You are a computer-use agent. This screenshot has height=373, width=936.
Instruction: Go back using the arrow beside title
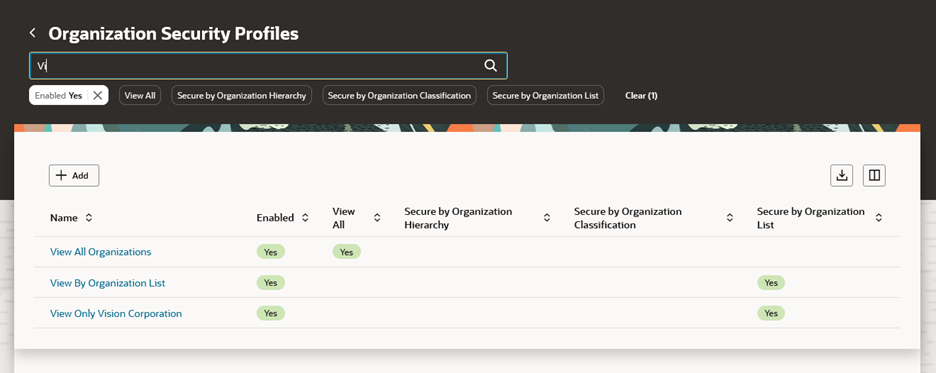[x=33, y=33]
